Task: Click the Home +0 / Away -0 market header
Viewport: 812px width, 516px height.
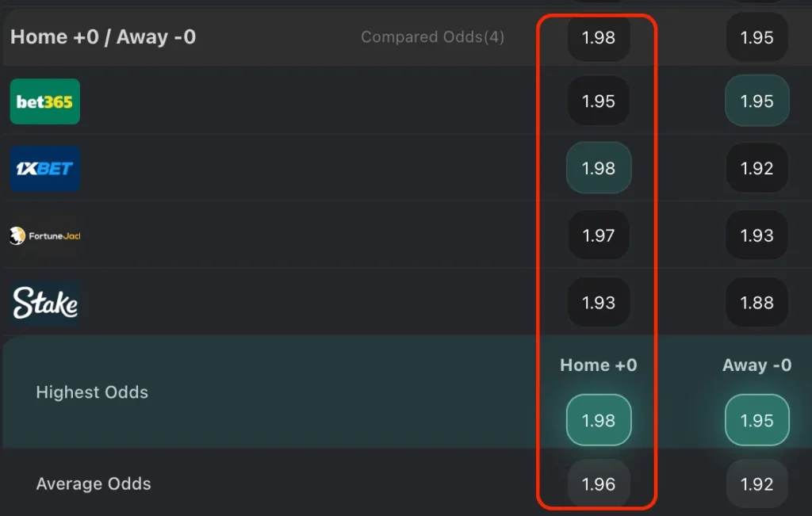Action: click(104, 36)
